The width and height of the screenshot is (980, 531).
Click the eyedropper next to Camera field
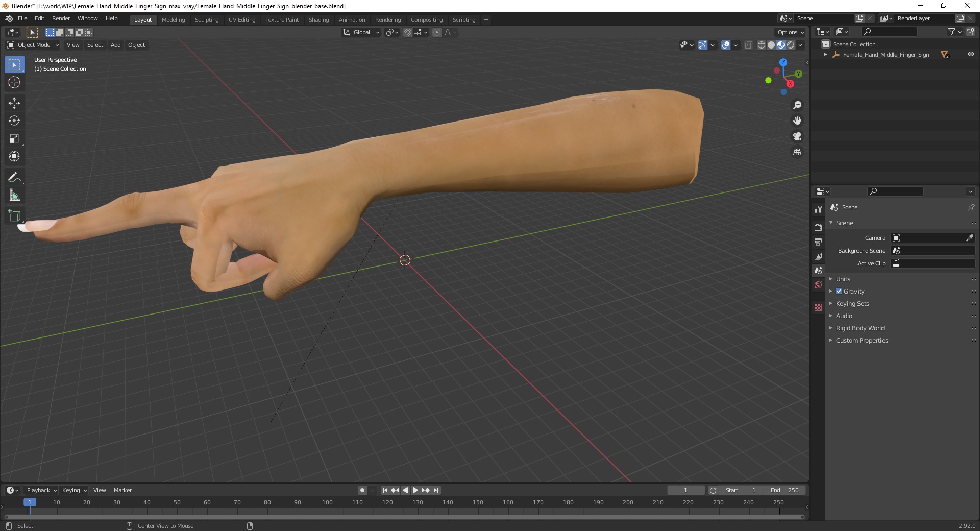pos(970,238)
